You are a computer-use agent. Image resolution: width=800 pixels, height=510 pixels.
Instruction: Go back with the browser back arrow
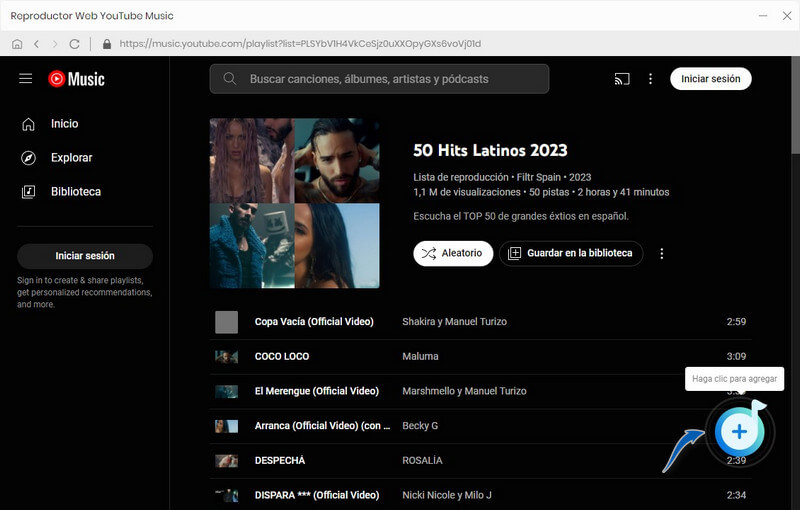point(36,44)
